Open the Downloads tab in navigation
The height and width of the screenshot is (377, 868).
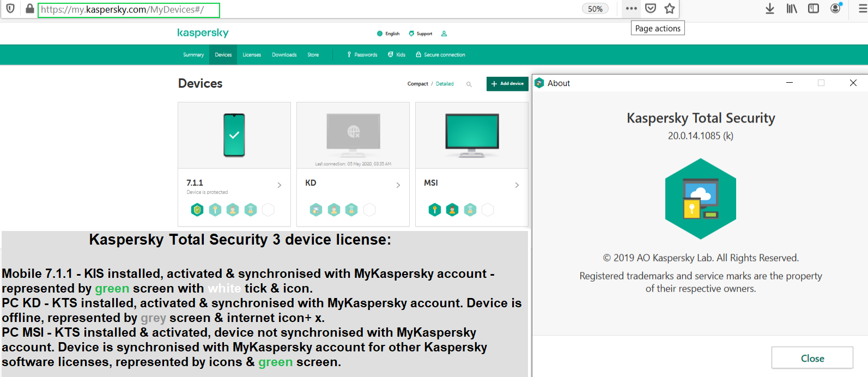click(x=284, y=55)
